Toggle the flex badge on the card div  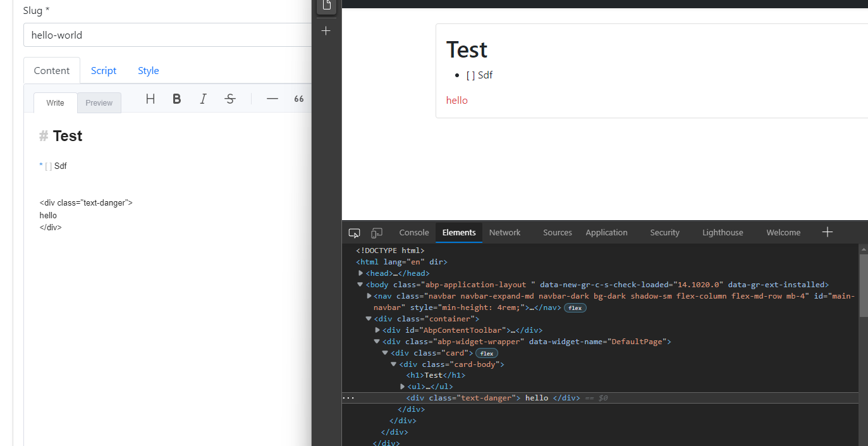pyautogui.click(x=486, y=353)
